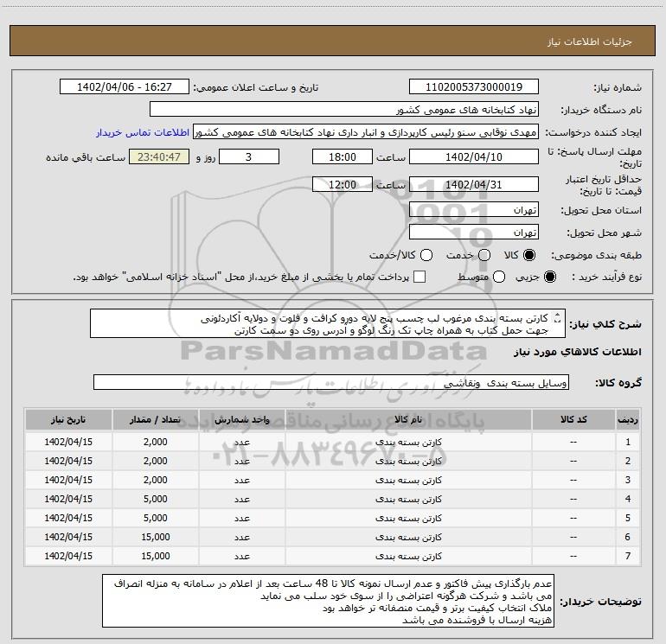Image resolution: width=666 pixels, height=644 pixels.
Task: Click quantity 2,000 in row 2
Action: 155,461
